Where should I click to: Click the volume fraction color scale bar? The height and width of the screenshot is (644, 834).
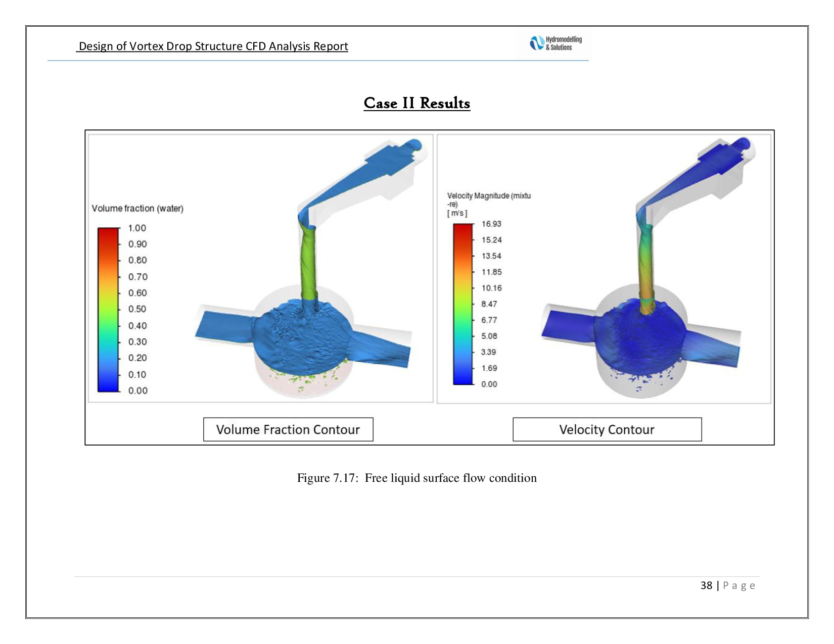(x=108, y=310)
